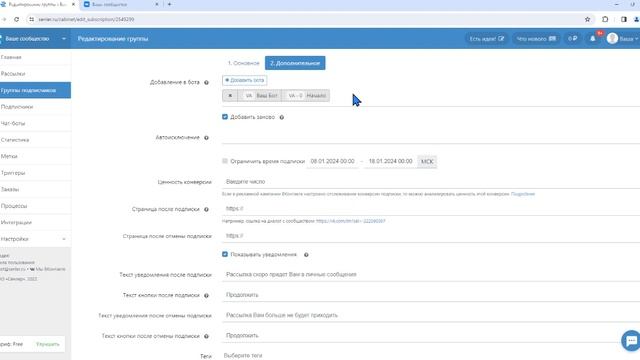Toggle the 'Показывать уведомления' checkbox
Image resolution: width=640 pixels, height=360 pixels.
225,254
